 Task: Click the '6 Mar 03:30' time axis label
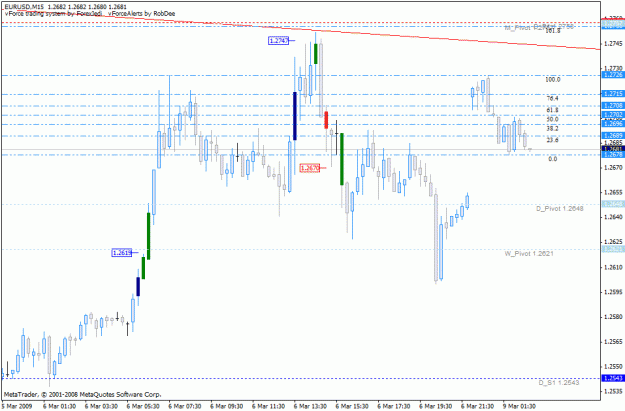(101, 406)
